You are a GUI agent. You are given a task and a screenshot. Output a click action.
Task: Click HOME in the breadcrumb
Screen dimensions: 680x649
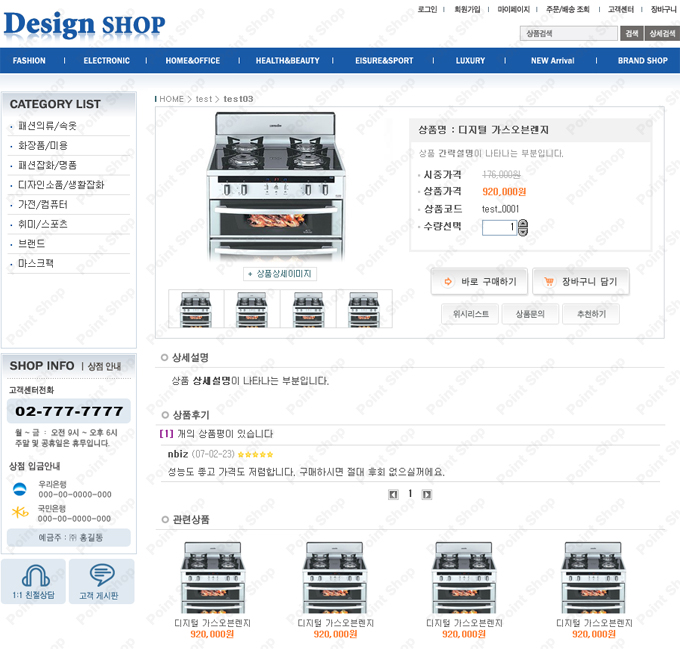pyautogui.click(x=171, y=99)
